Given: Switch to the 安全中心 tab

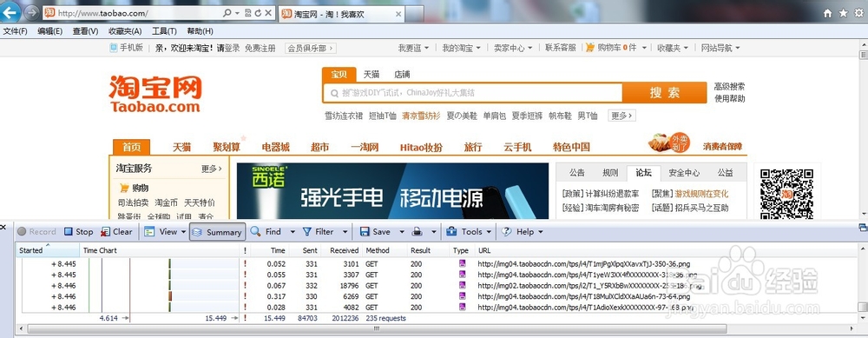Looking at the screenshot, I should (x=684, y=173).
